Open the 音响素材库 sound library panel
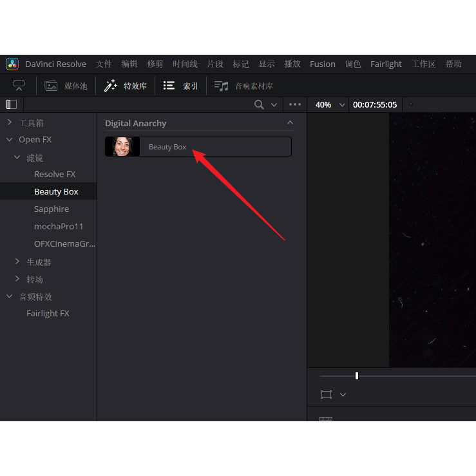This screenshot has height=476, width=476. click(x=243, y=86)
